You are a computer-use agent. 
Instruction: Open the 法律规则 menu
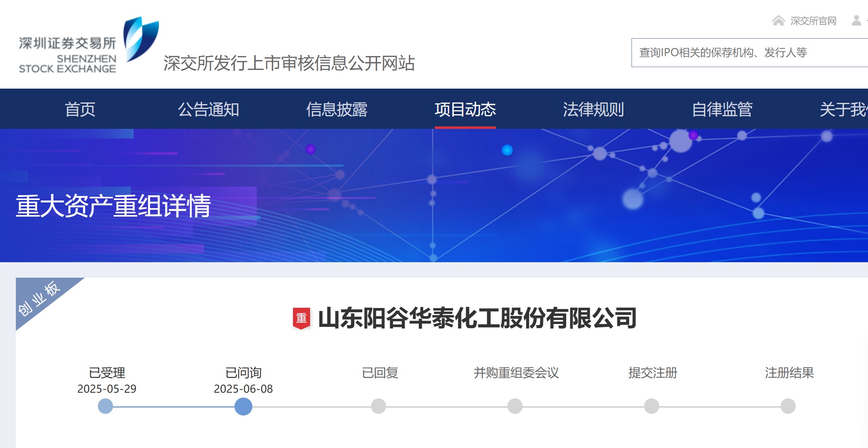coord(593,109)
